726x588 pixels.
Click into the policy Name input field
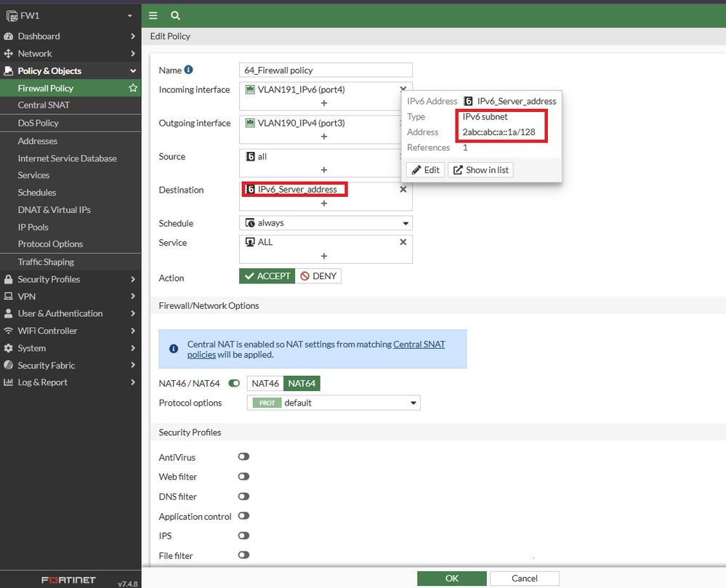coord(326,71)
